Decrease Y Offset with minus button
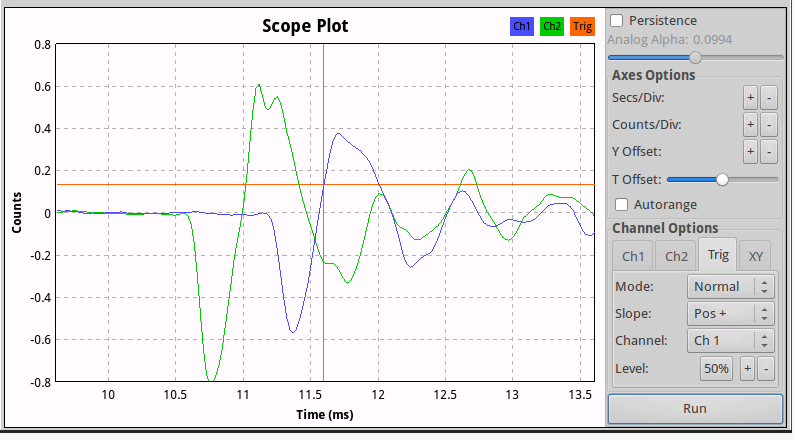This screenshot has width=794, height=440. tap(768, 152)
